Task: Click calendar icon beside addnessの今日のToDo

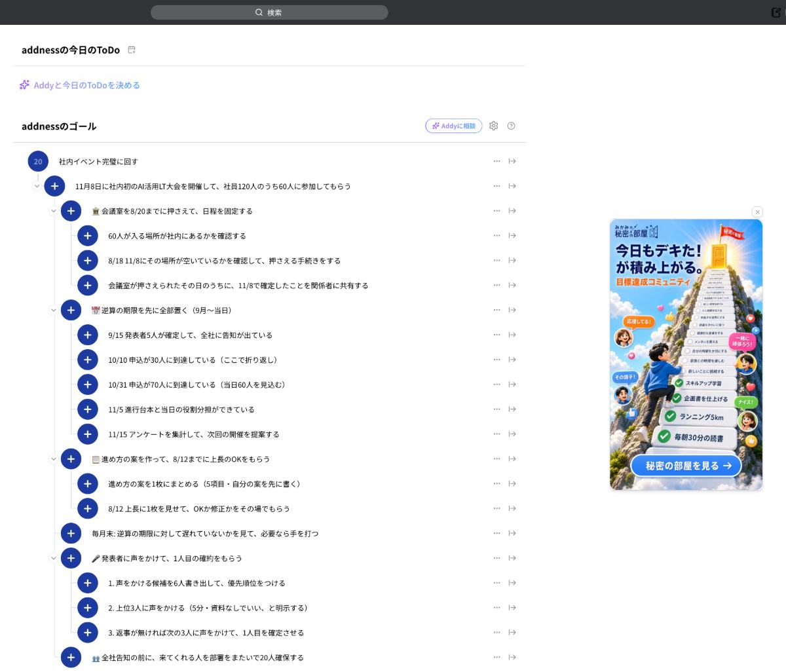Action: pyautogui.click(x=132, y=50)
